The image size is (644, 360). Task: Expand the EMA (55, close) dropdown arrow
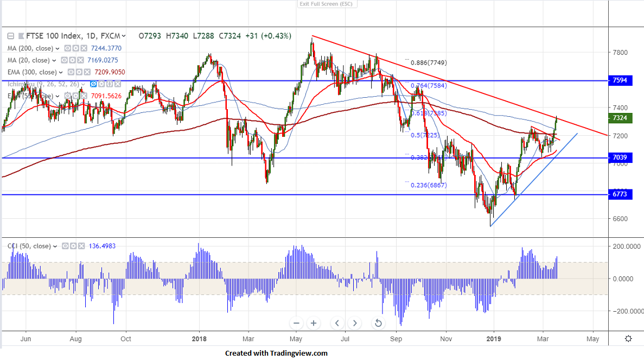pyautogui.click(x=58, y=96)
